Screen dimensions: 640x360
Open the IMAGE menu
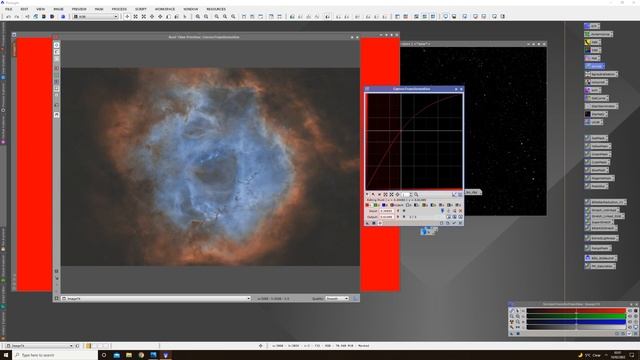click(58, 9)
